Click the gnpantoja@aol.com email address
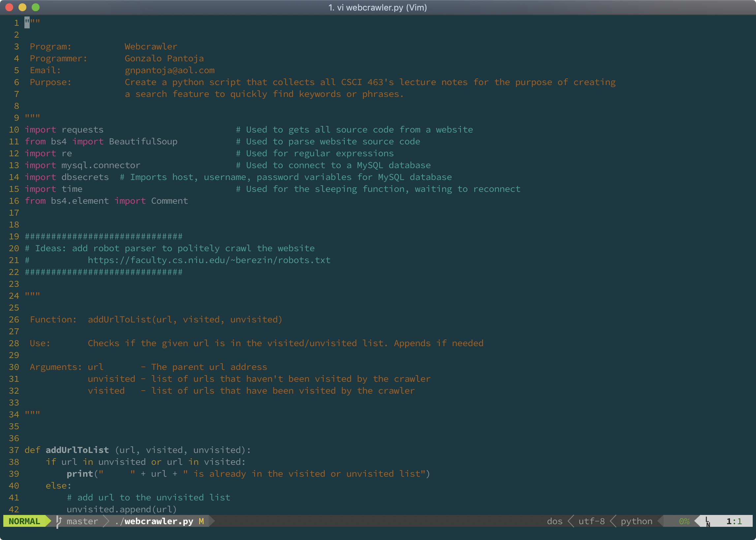Viewport: 756px width, 540px height. coord(170,70)
